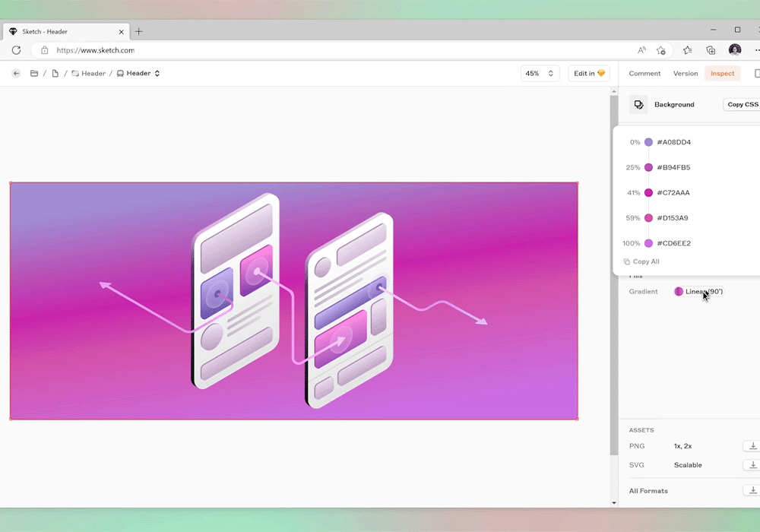Click the Header artboard gradient image

(293, 301)
